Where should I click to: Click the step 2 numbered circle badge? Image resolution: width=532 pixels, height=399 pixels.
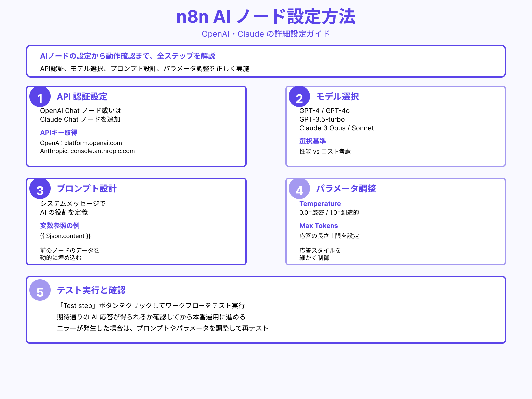pyautogui.click(x=300, y=98)
